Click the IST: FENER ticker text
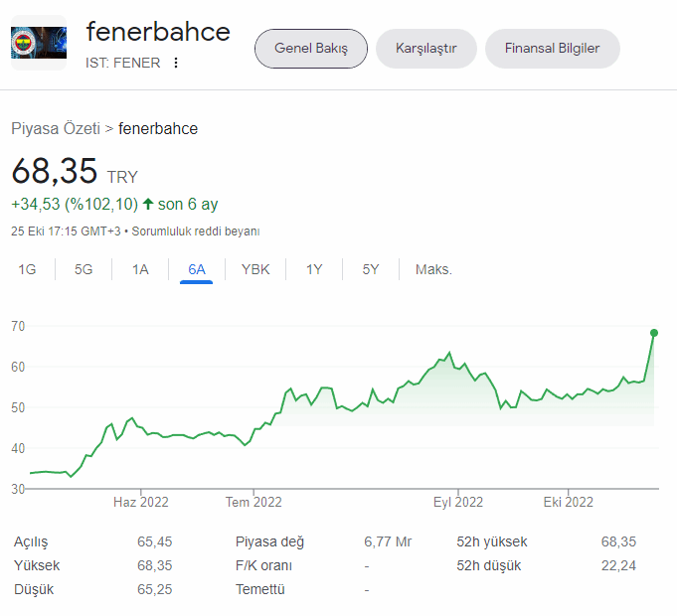Viewport: 677px width, 616px height. [122, 63]
